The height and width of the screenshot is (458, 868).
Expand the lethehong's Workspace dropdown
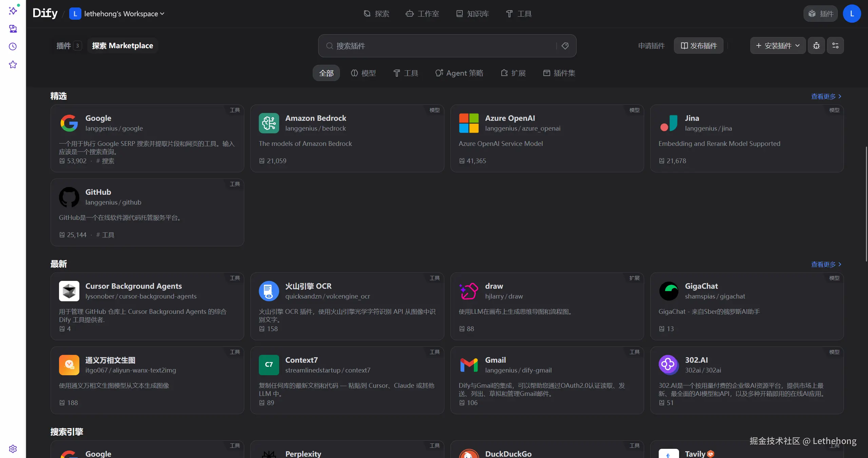tap(124, 14)
